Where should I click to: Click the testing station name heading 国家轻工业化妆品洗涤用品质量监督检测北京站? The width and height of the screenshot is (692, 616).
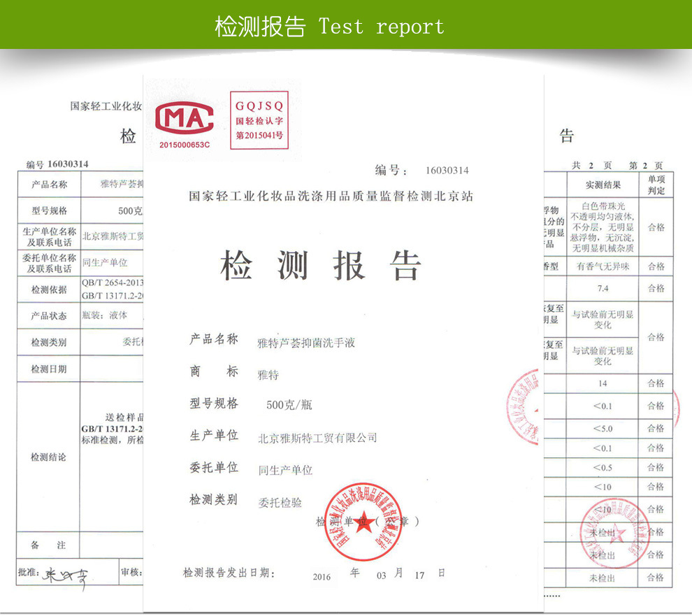coord(331,196)
